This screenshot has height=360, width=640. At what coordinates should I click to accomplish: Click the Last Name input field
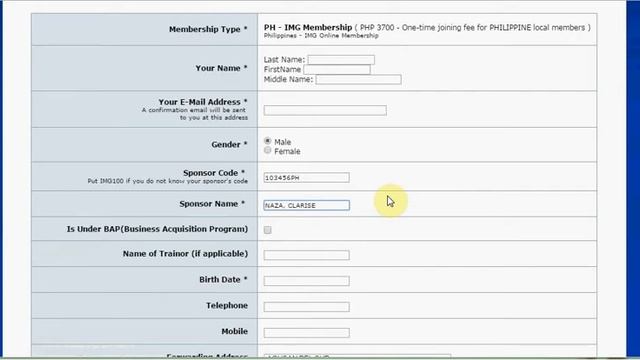[341, 60]
